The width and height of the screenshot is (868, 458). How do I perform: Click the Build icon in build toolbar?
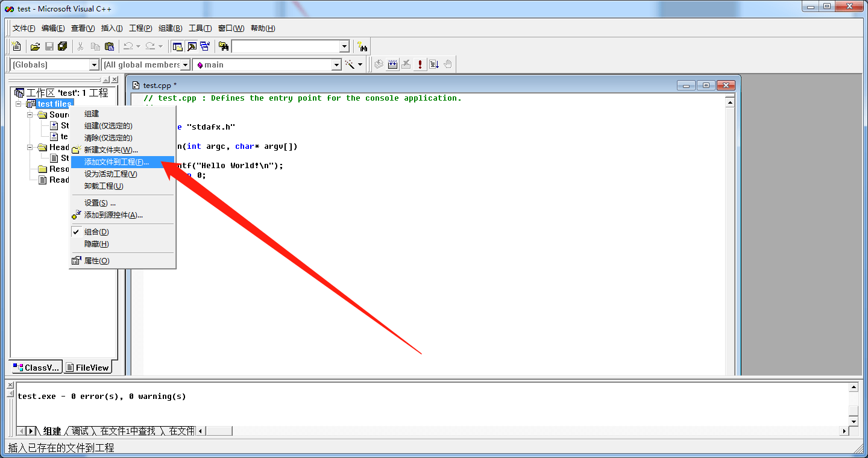[392, 64]
